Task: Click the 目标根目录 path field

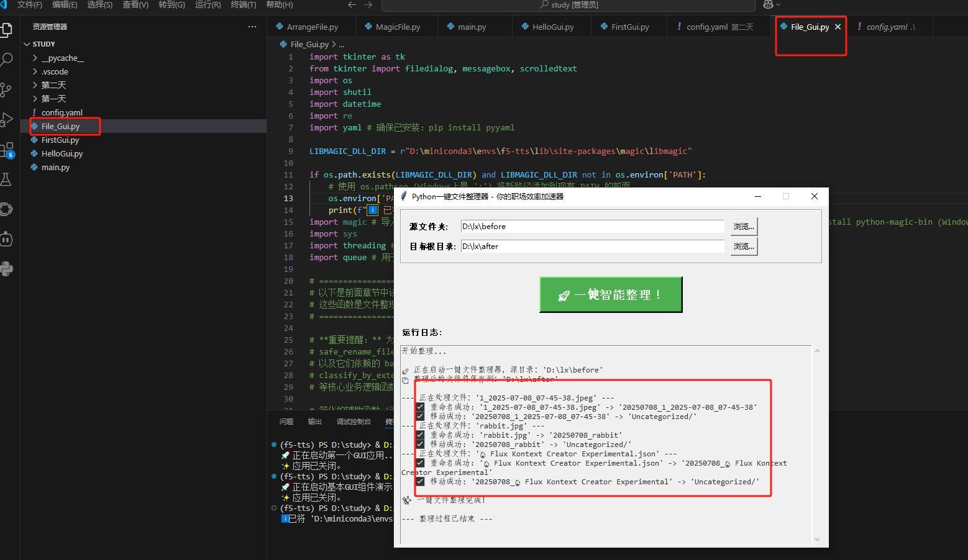Action: (592, 246)
